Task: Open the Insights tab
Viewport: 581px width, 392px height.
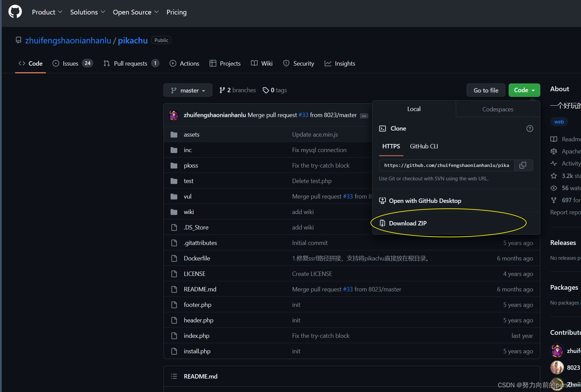Action: (340, 63)
